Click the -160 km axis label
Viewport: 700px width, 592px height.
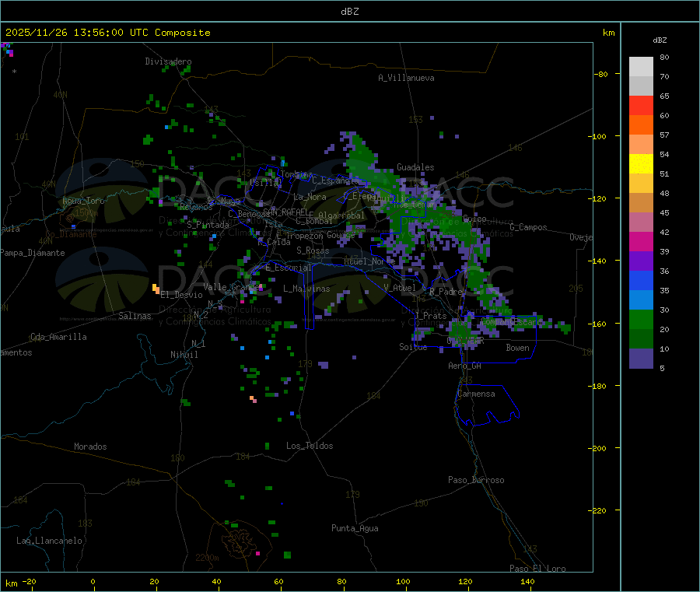coord(599,324)
